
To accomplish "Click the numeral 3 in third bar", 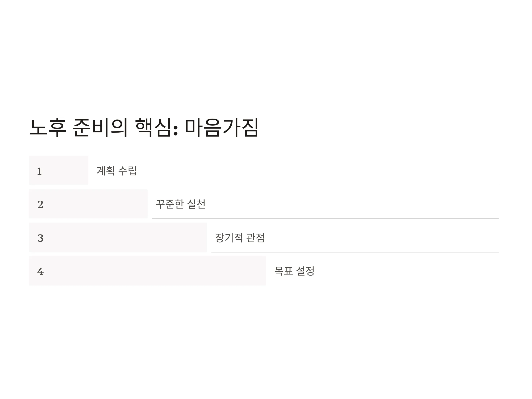I will click(x=40, y=238).
